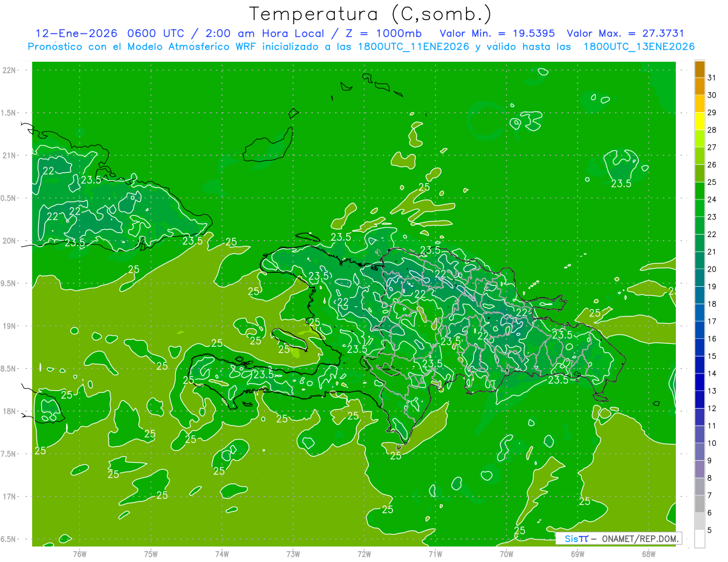
Task: Click the color bar label '15'
Action: [x=712, y=356]
